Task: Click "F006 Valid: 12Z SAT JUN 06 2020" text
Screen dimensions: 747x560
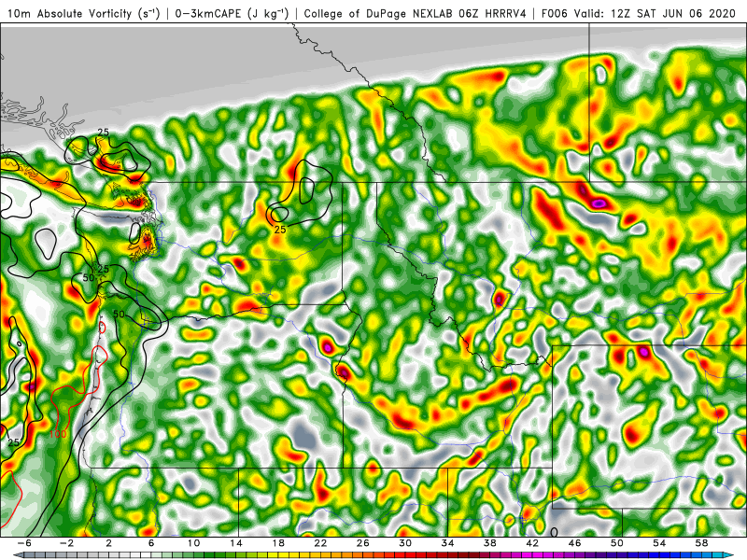Action: 639,13
